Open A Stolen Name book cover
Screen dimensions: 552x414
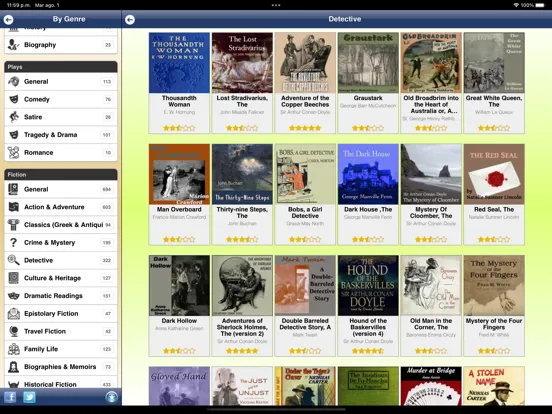pyautogui.click(x=494, y=386)
